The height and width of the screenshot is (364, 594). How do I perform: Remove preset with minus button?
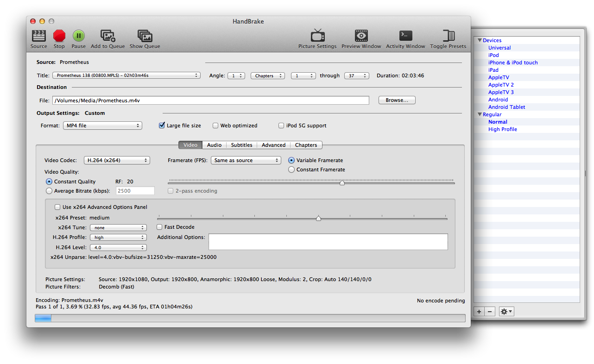tap(490, 312)
